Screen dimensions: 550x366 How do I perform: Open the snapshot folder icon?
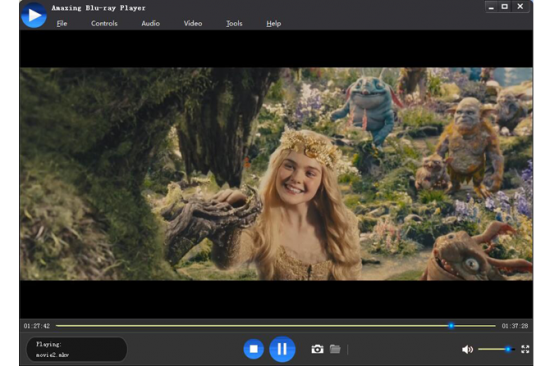(335, 349)
